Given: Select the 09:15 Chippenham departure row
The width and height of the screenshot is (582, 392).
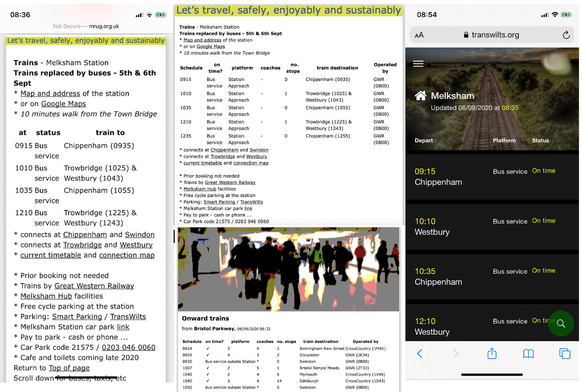Looking at the screenshot, I should 492,177.
